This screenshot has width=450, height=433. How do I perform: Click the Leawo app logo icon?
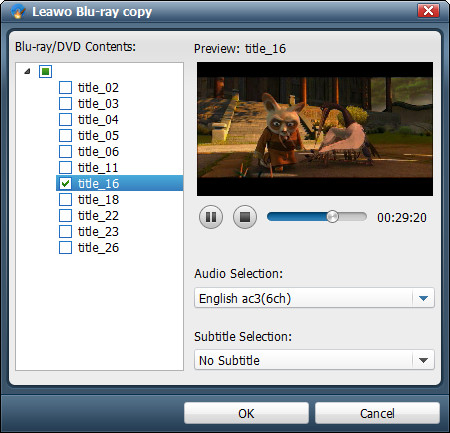click(x=17, y=12)
